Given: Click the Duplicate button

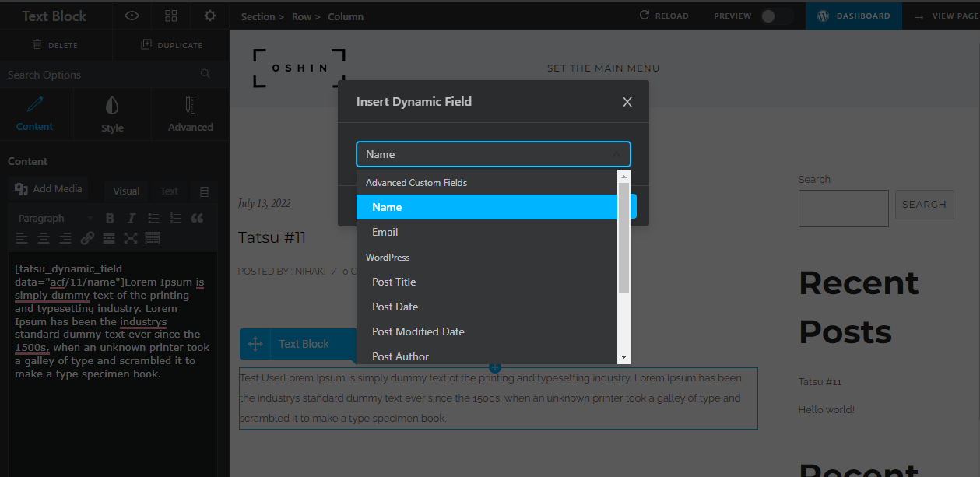Looking at the screenshot, I should [171, 45].
